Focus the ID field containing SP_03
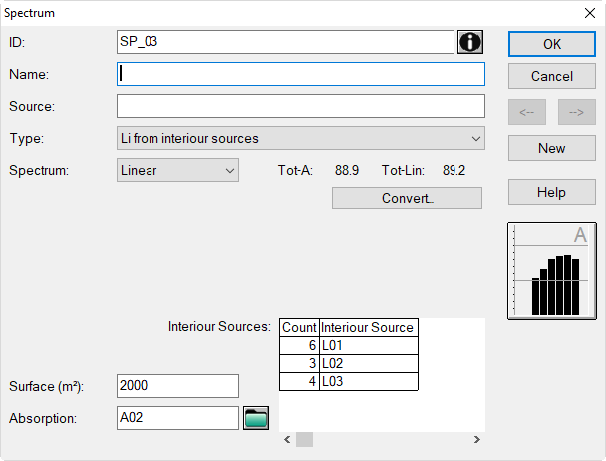Screen dimensions: 606x461 pos(286,42)
